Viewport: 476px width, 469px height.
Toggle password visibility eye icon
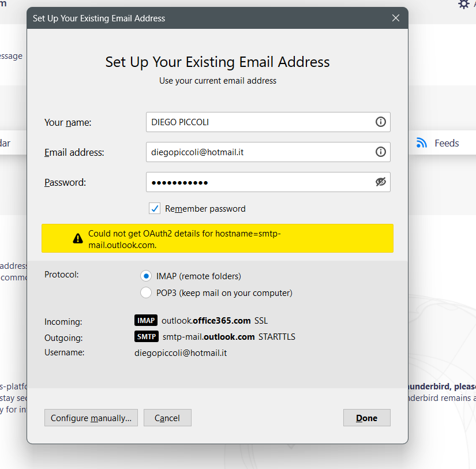click(380, 182)
